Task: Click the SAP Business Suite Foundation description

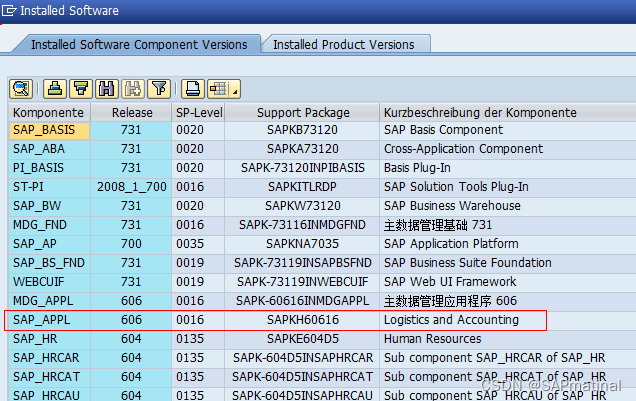Action: tap(468, 263)
